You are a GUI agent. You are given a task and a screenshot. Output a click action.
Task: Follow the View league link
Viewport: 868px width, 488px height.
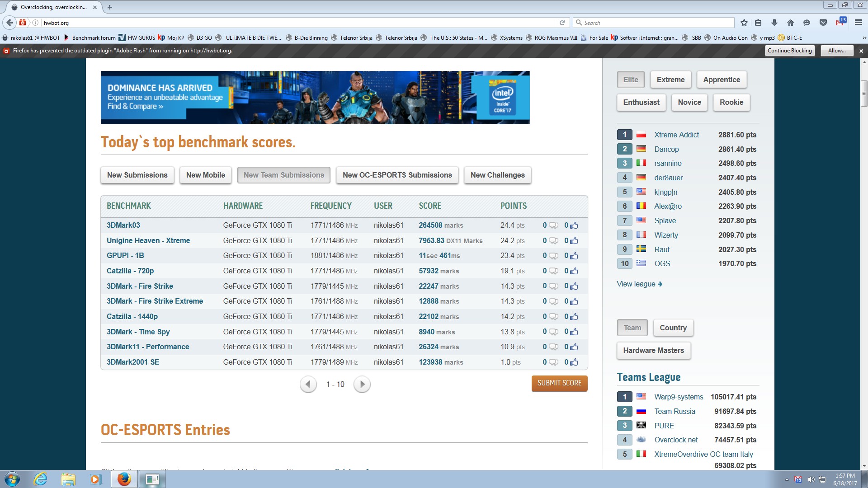click(x=640, y=284)
